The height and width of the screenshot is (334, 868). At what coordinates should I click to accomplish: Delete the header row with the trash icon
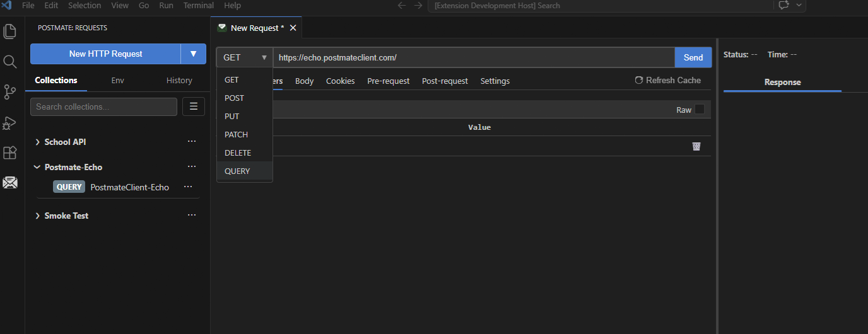pyautogui.click(x=696, y=146)
